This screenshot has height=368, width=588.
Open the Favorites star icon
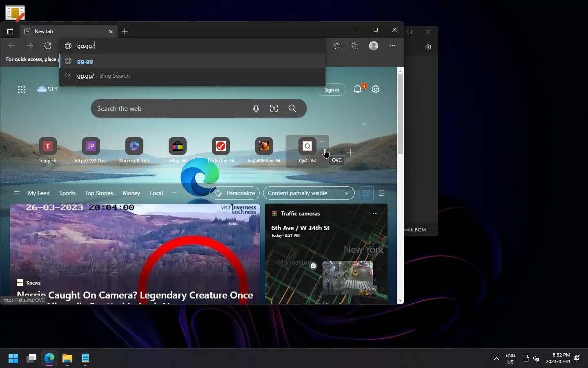pyautogui.click(x=337, y=46)
